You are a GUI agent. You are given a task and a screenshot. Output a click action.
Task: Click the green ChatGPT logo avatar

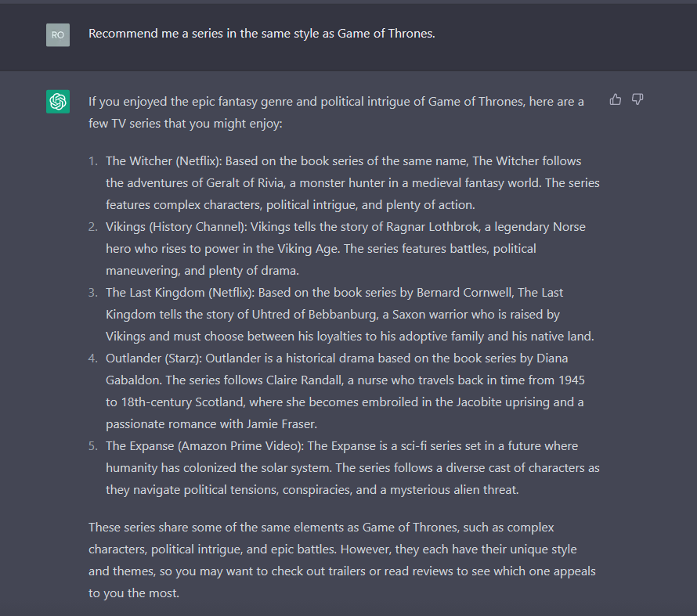click(58, 102)
